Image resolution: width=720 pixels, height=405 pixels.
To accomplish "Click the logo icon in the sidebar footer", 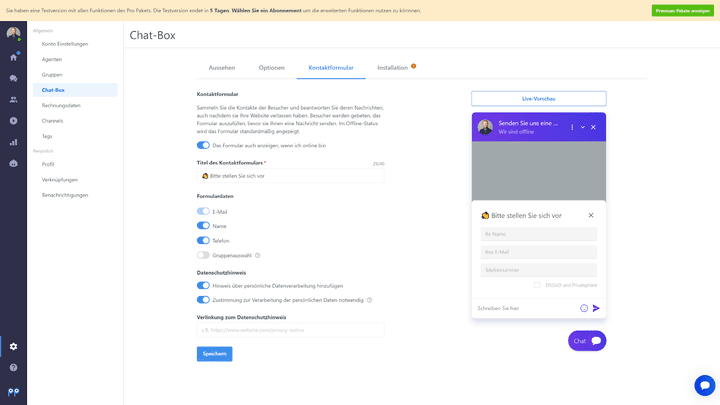I will 13,392.
